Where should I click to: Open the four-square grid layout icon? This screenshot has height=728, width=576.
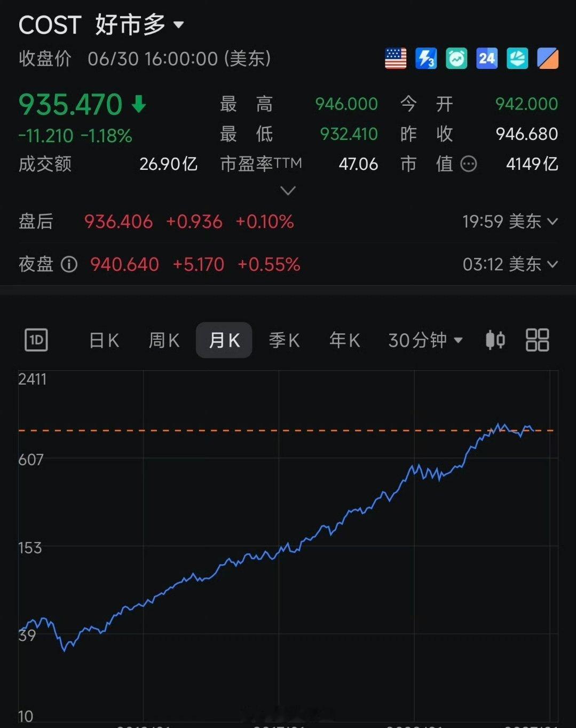[537, 340]
